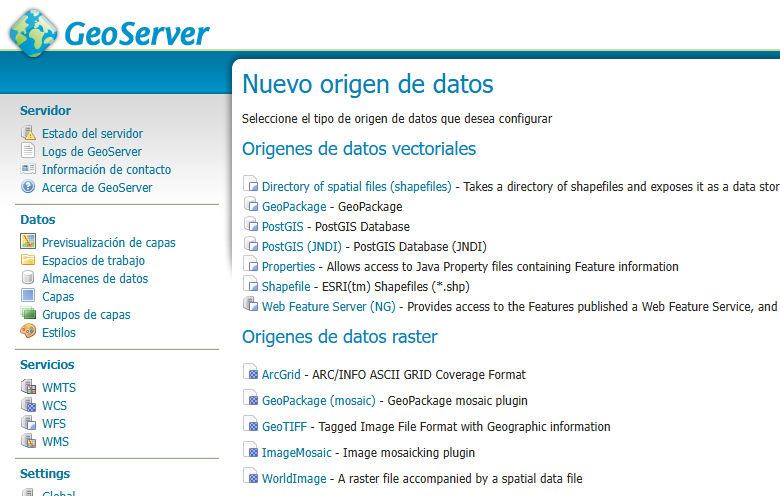This screenshot has height=496, width=780.
Task: Click the 'Datos' sidebar heading
Action: click(x=38, y=219)
